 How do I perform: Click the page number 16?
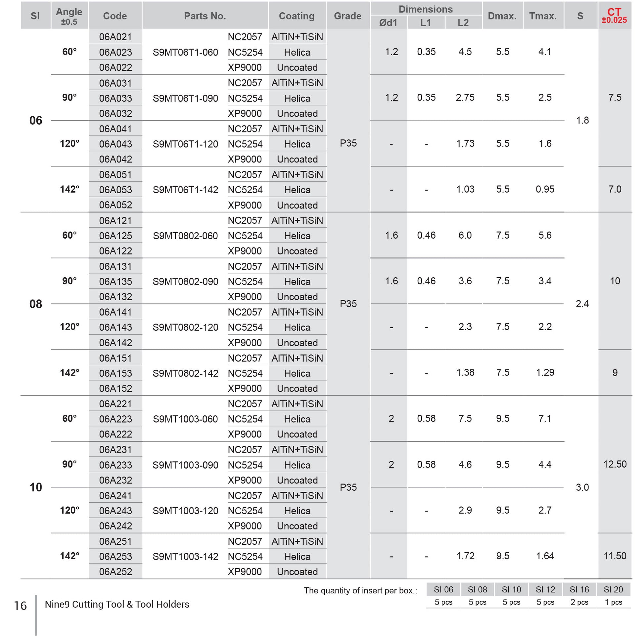[20, 605]
